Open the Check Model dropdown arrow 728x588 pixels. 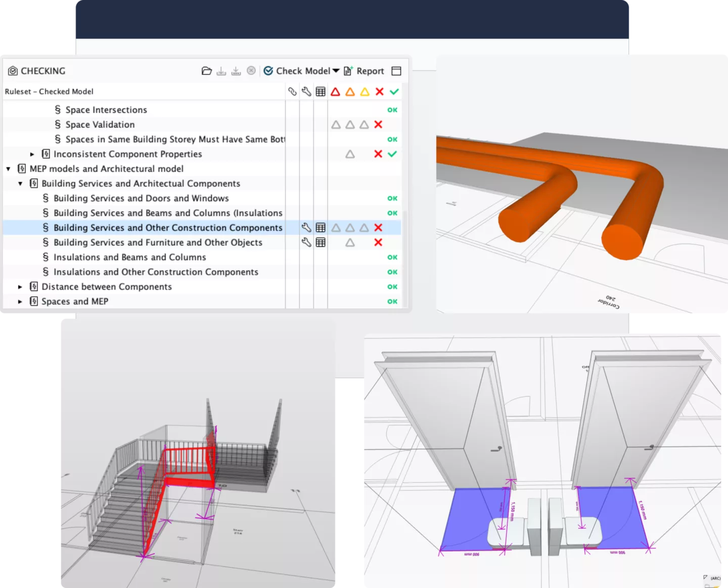[336, 71]
